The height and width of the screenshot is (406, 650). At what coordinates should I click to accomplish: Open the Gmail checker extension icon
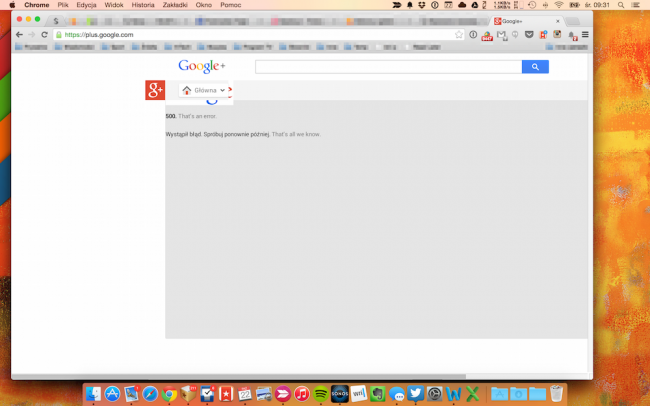pos(502,35)
